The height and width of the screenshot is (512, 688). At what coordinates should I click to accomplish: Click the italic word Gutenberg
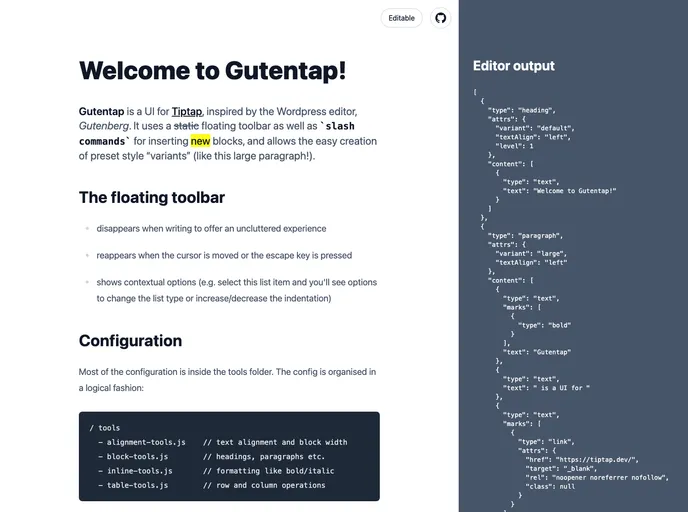click(x=104, y=126)
